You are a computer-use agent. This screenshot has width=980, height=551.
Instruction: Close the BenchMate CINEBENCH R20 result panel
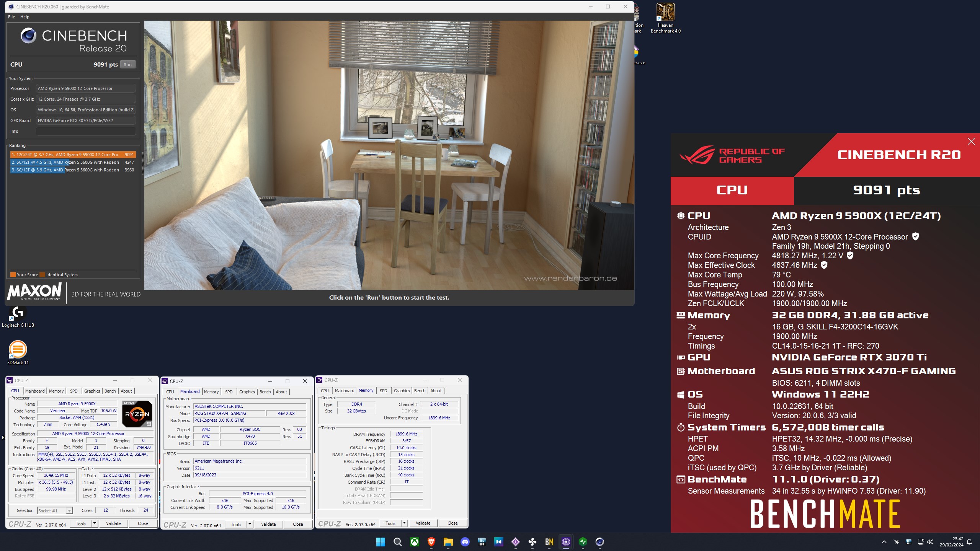pyautogui.click(x=971, y=142)
